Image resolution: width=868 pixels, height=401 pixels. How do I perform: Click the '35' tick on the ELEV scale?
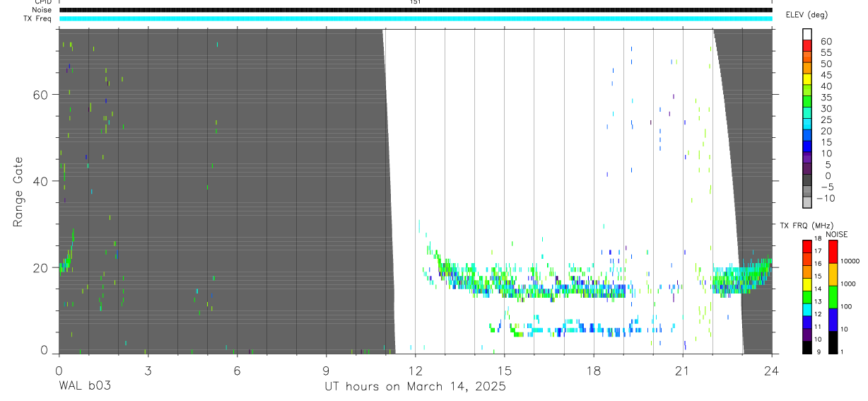point(826,98)
